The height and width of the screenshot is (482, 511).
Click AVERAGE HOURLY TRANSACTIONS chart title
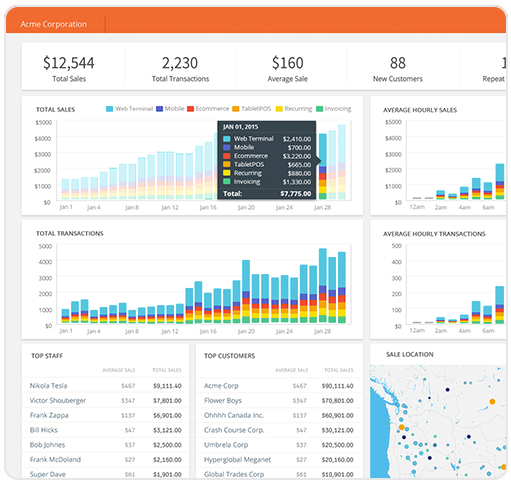pyautogui.click(x=434, y=234)
